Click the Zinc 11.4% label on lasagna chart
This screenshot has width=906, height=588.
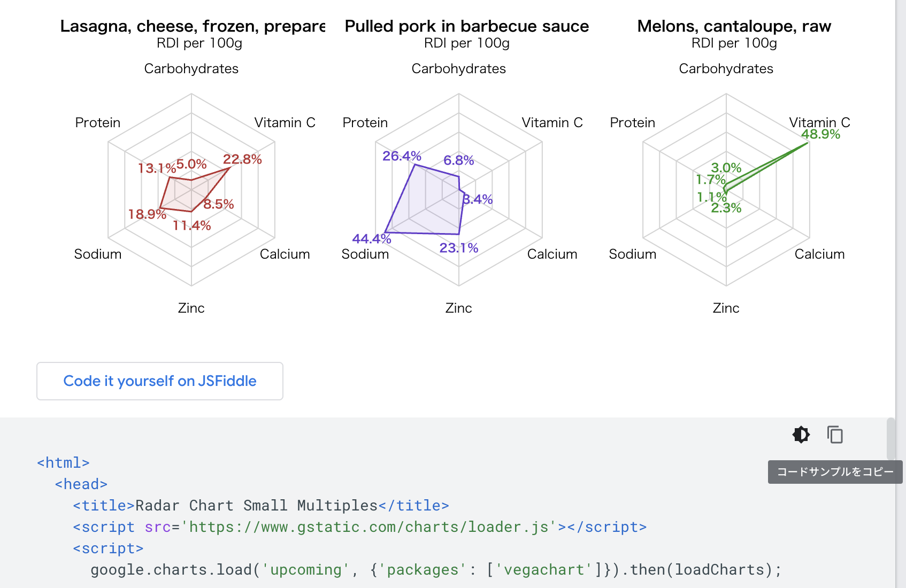coord(191,226)
